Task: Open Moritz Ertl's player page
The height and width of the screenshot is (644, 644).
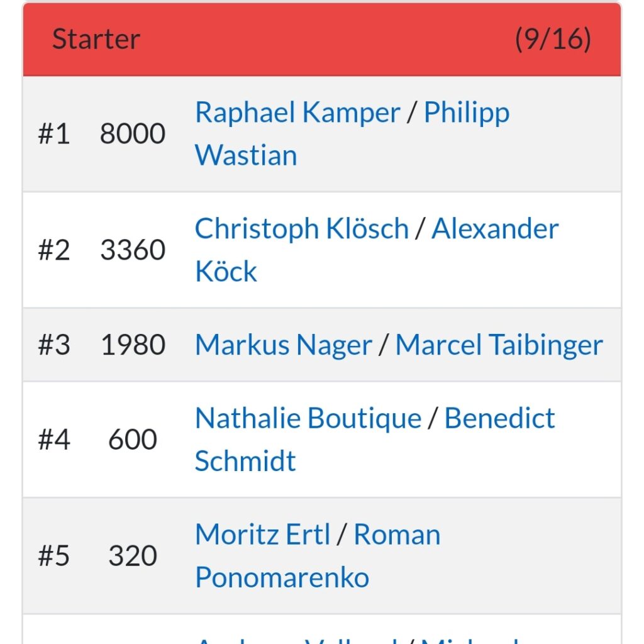Action: 262,535
